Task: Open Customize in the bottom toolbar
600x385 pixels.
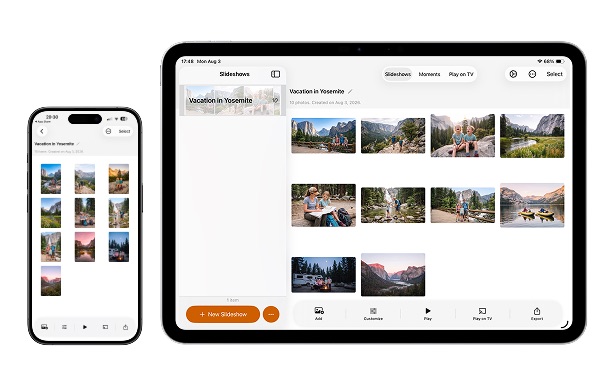Action: 373,313
